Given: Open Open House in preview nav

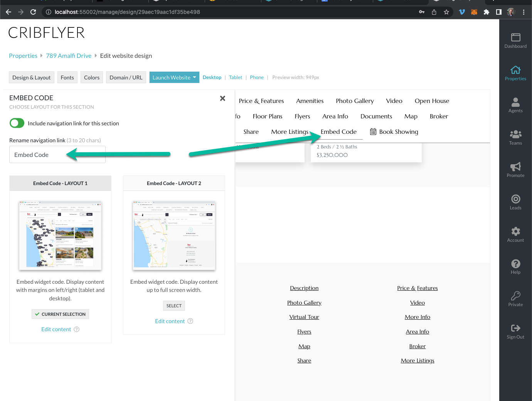Looking at the screenshot, I should [432, 101].
